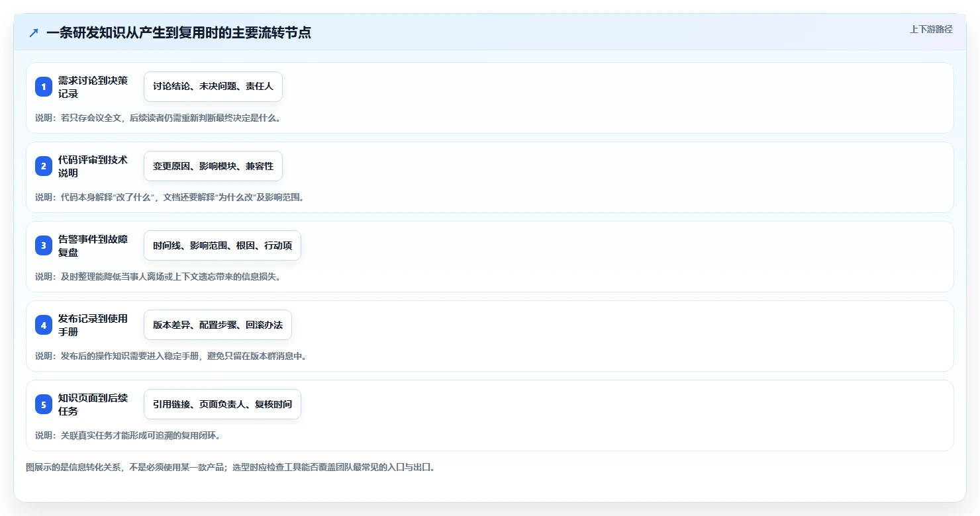Select the 时间线、影响范围、根因、行动项 box

tap(222, 245)
